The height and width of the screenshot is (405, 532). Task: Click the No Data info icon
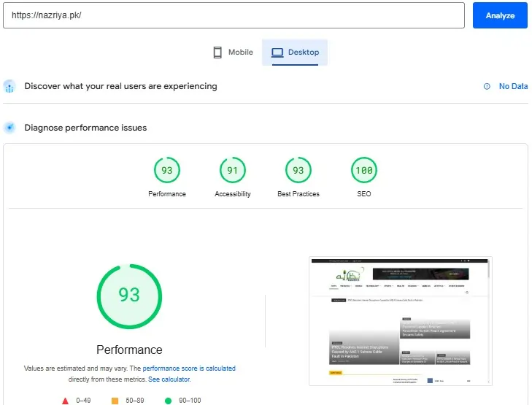487,87
